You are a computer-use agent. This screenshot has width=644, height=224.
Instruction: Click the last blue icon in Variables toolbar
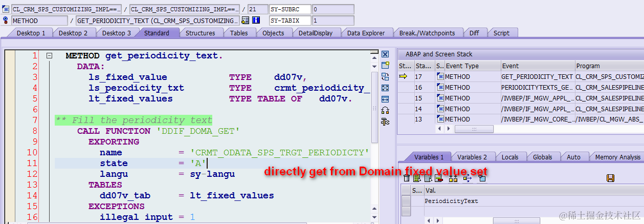481,178
